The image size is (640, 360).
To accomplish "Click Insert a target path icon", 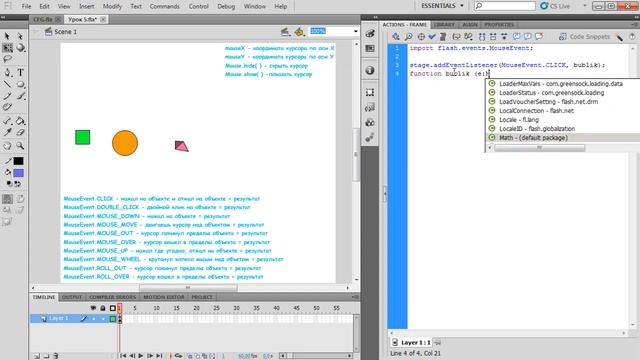I will 421,37.
